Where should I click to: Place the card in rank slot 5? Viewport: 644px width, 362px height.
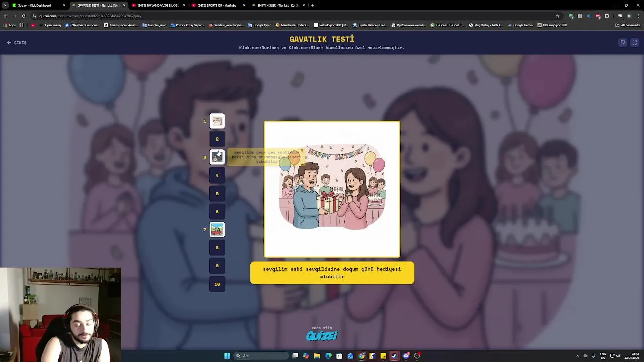tap(217, 194)
